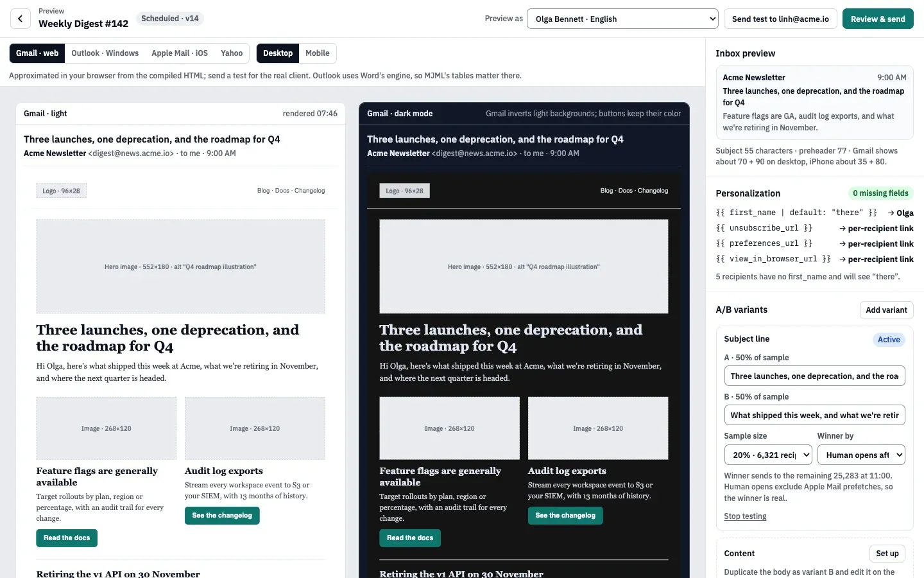Click See the changelog in dark preview
924x578 pixels.
click(x=565, y=516)
